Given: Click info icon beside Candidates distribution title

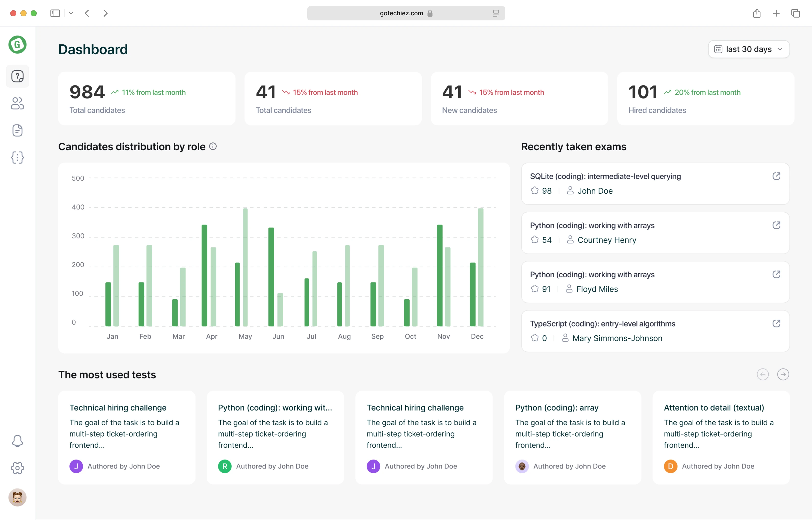Looking at the screenshot, I should click(x=213, y=146).
